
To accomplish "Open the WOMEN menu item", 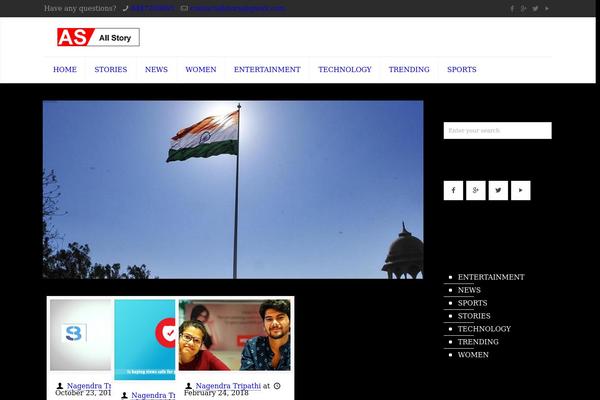I will click(201, 69).
